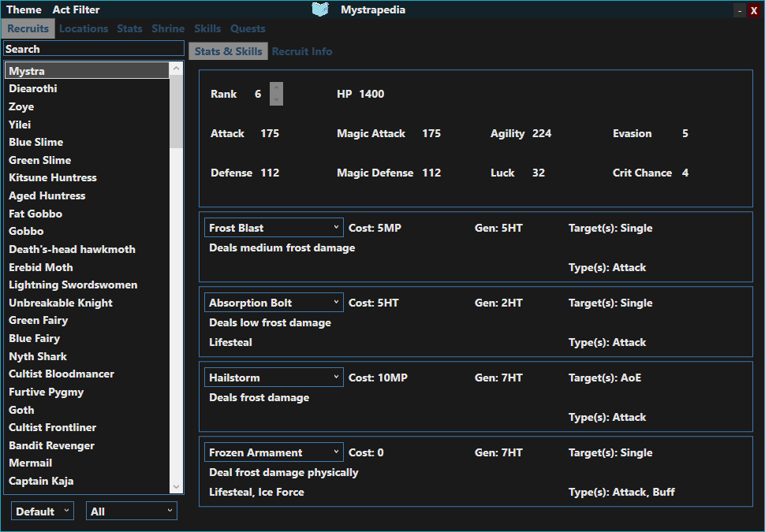This screenshot has height=532, width=765.
Task: Open the Frost Blast skill dropdown
Action: click(274, 228)
